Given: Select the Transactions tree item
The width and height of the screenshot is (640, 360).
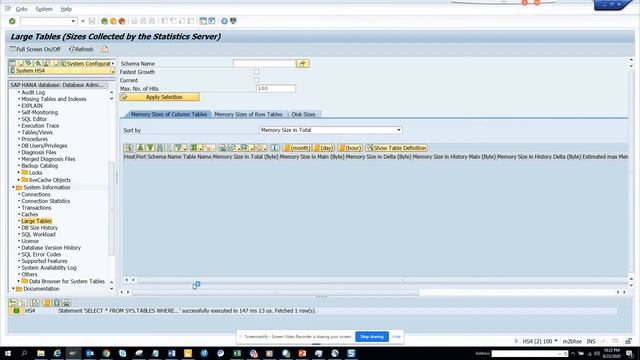Looking at the screenshot, I should pyautogui.click(x=36, y=208).
